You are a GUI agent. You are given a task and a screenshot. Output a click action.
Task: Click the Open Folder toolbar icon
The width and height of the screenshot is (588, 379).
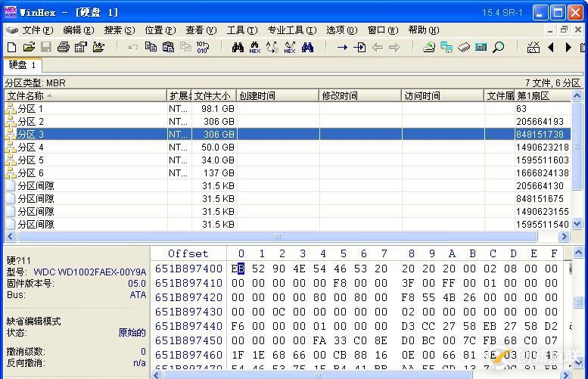point(98,47)
